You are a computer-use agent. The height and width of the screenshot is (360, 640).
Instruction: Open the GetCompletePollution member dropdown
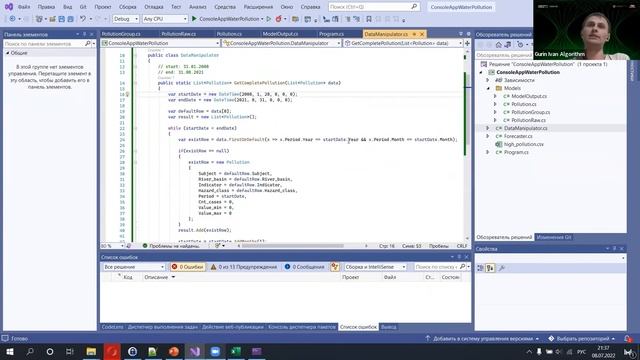(x=403, y=43)
